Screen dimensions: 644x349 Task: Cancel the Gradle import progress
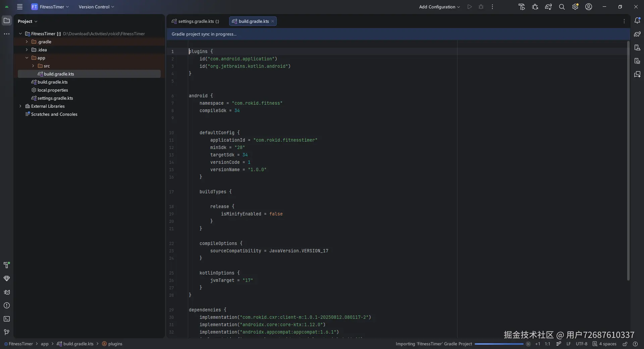click(528, 344)
